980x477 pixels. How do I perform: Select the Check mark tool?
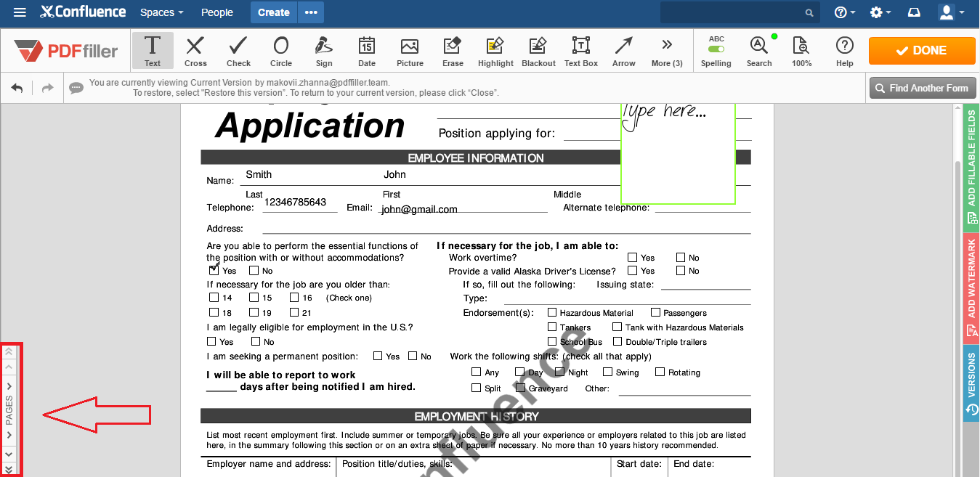[x=238, y=50]
